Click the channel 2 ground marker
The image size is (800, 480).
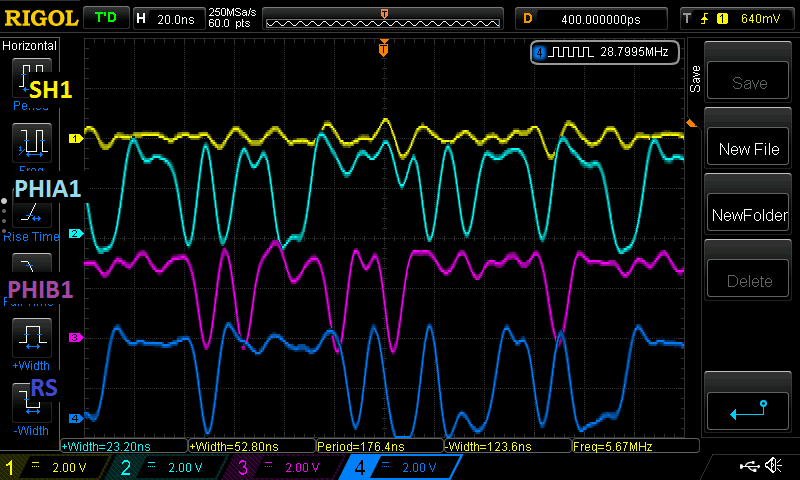(76, 234)
